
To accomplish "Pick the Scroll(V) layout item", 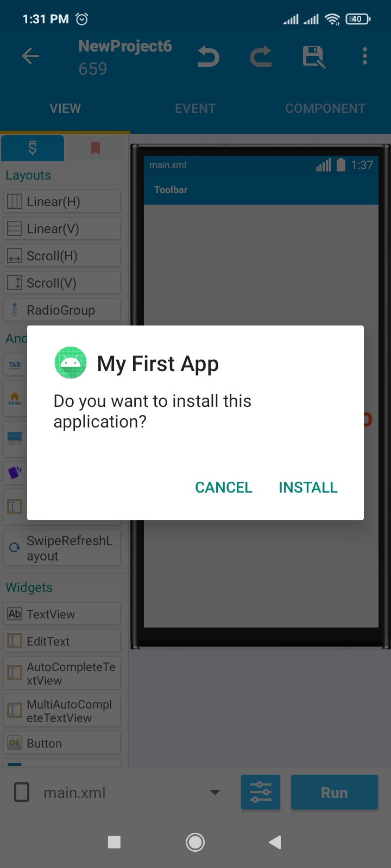I will [x=62, y=283].
